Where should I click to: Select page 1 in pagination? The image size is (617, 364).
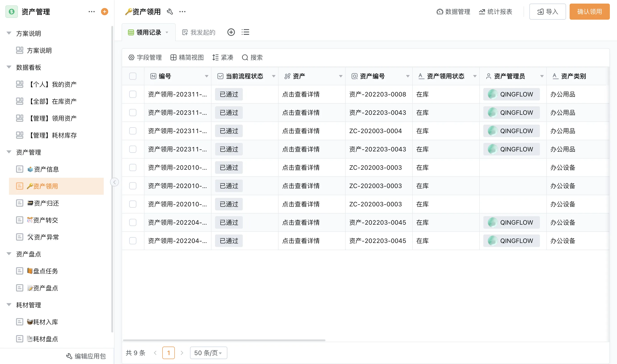pos(168,353)
